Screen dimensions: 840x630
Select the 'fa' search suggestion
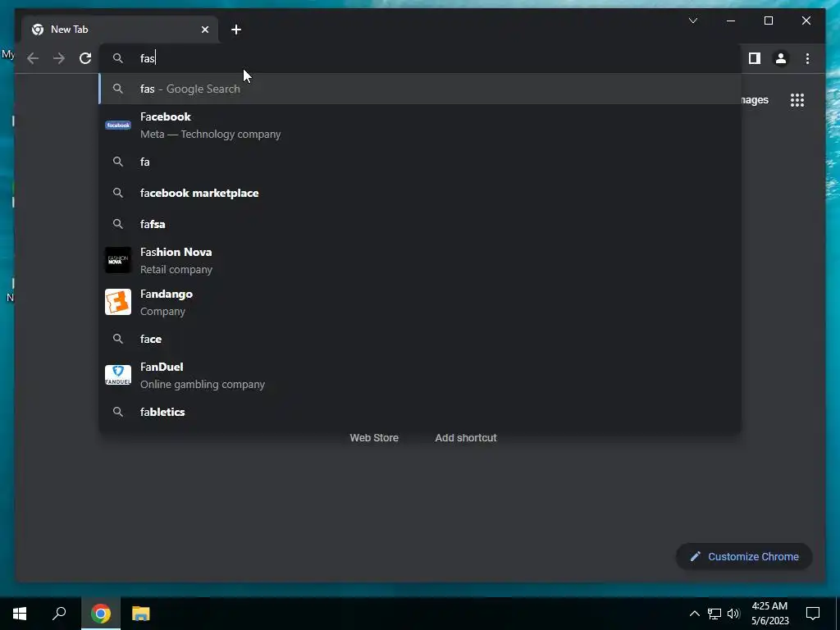click(421, 162)
